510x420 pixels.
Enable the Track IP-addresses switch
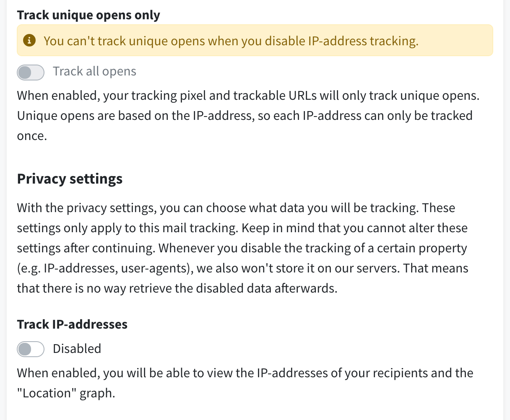31,349
